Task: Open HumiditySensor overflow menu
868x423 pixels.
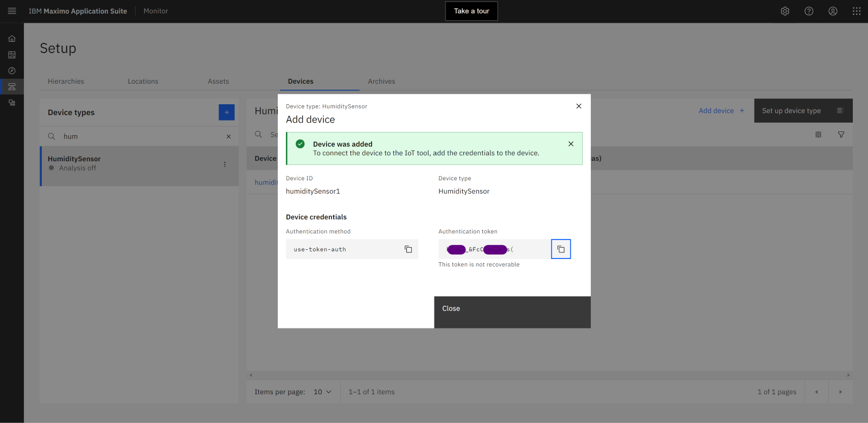Action: (x=225, y=164)
